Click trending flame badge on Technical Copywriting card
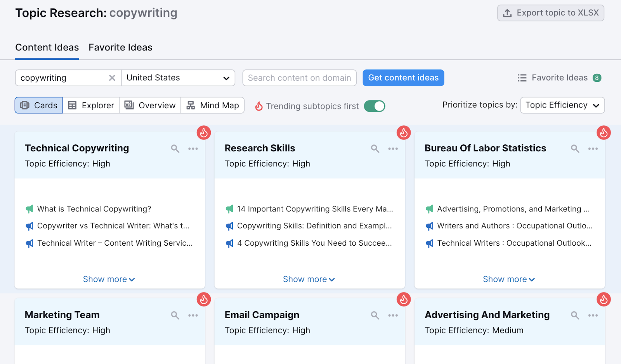 (204, 133)
